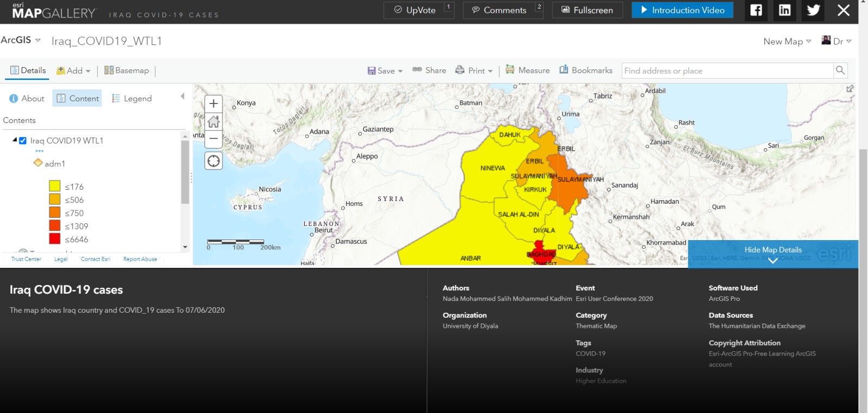Click the Esri User Conference 2020 text
The height and width of the screenshot is (413, 868).
point(614,299)
